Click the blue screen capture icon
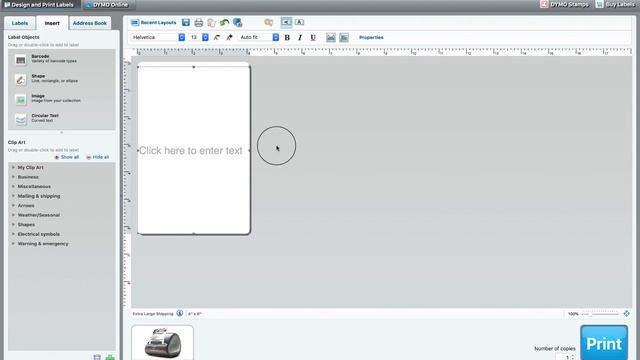The width and height of the screenshot is (640, 360). tap(238, 22)
